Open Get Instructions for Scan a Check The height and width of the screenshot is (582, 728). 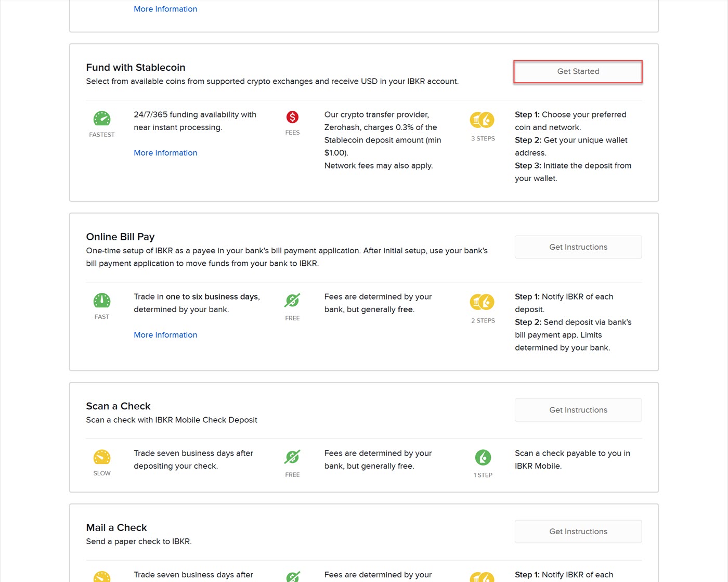[578, 410]
